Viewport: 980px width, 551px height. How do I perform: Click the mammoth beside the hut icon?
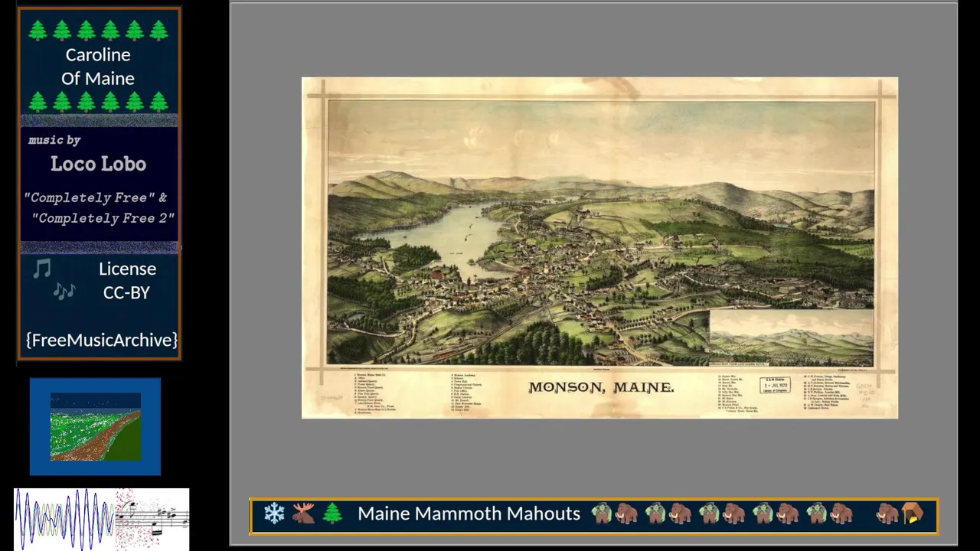(887, 514)
